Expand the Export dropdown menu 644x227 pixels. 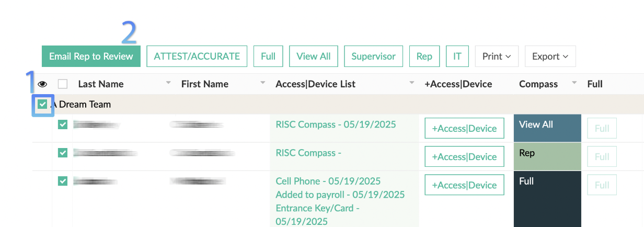[550, 56]
